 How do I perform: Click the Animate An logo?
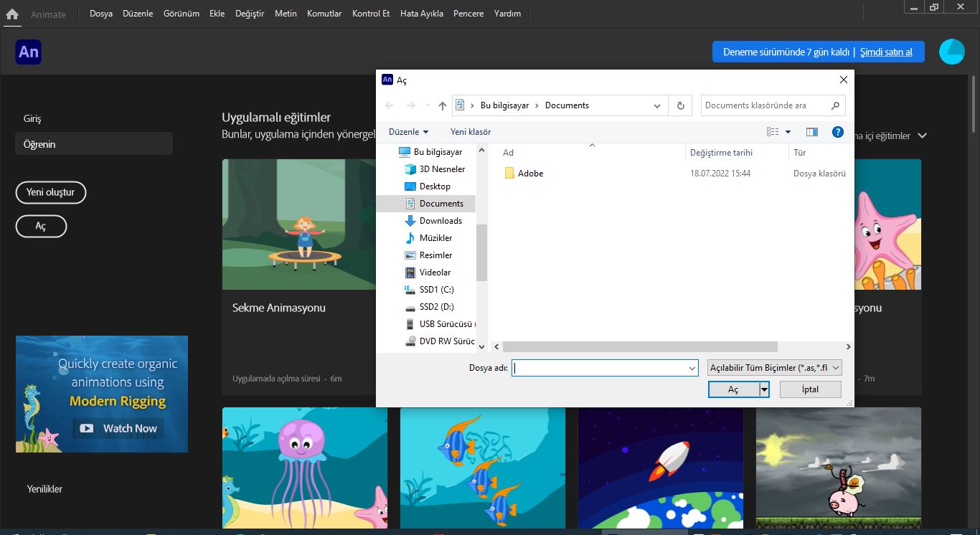pos(28,52)
